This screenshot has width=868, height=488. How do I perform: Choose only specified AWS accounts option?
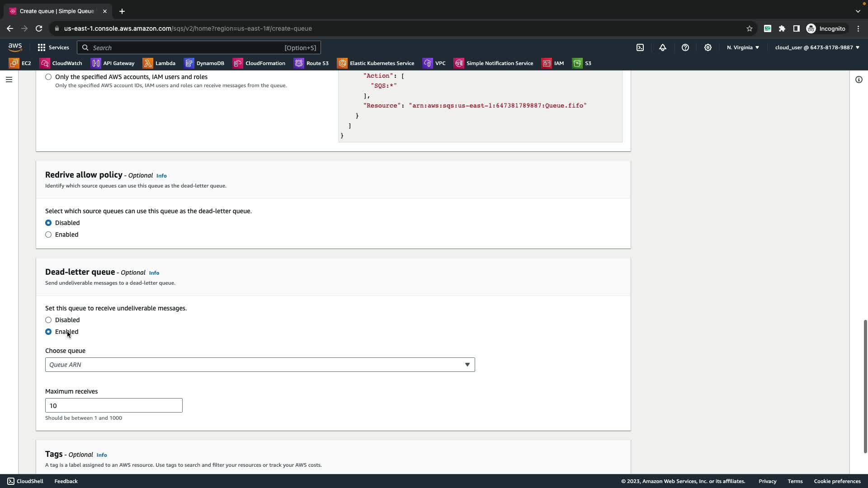(x=48, y=77)
